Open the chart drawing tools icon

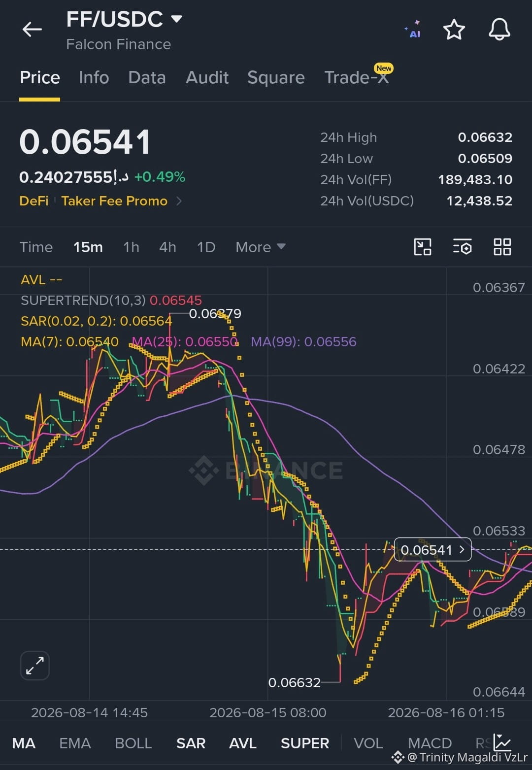tap(423, 247)
